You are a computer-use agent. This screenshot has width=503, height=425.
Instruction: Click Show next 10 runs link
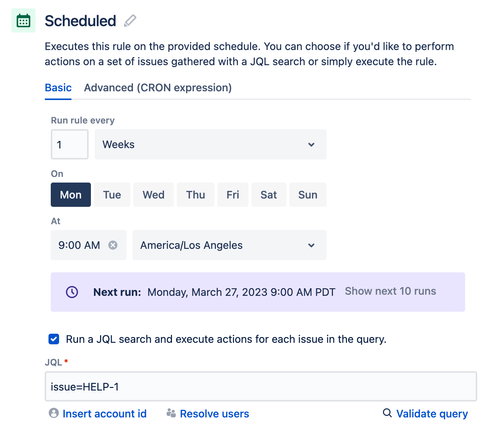(x=390, y=291)
